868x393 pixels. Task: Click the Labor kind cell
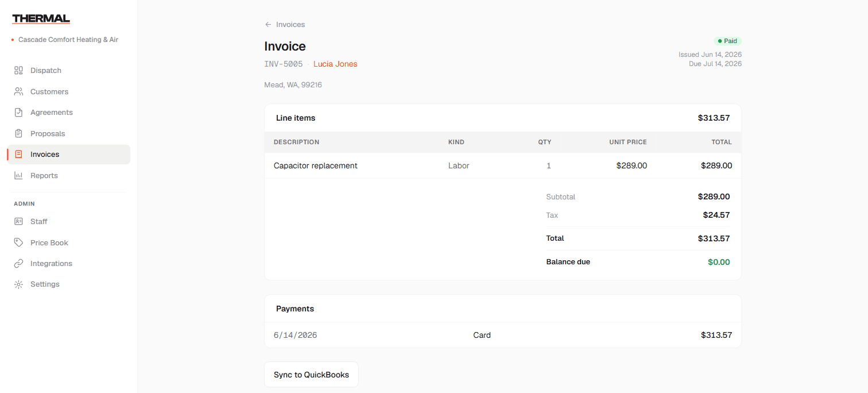[459, 165]
